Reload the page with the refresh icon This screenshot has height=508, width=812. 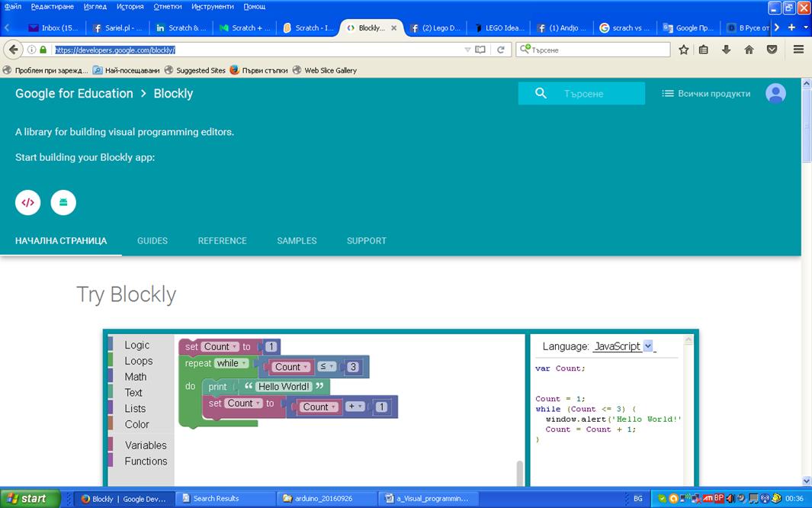tap(502, 49)
